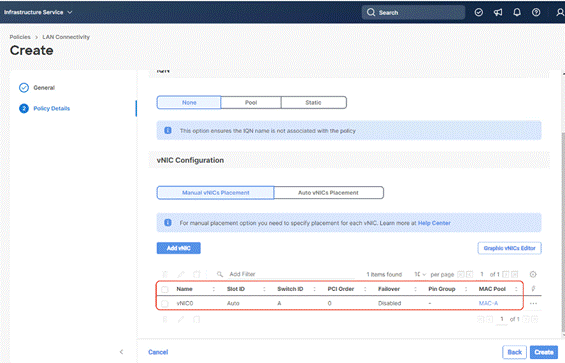
Task: Click the header Search field
Action: (x=413, y=12)
